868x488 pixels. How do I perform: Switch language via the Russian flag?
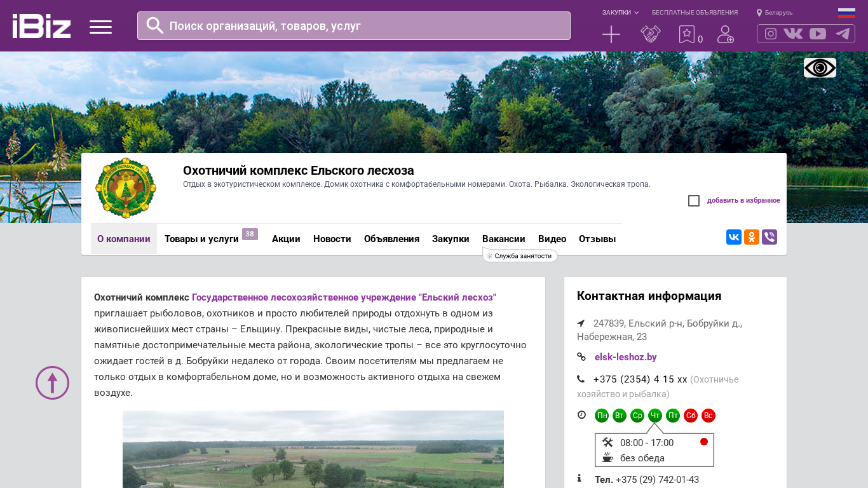click(x=846, y=13)
